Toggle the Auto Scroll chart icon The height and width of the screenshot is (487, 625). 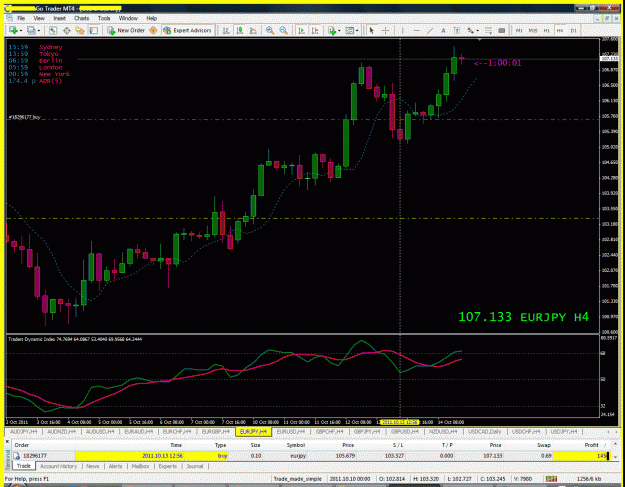pos(301,30)
